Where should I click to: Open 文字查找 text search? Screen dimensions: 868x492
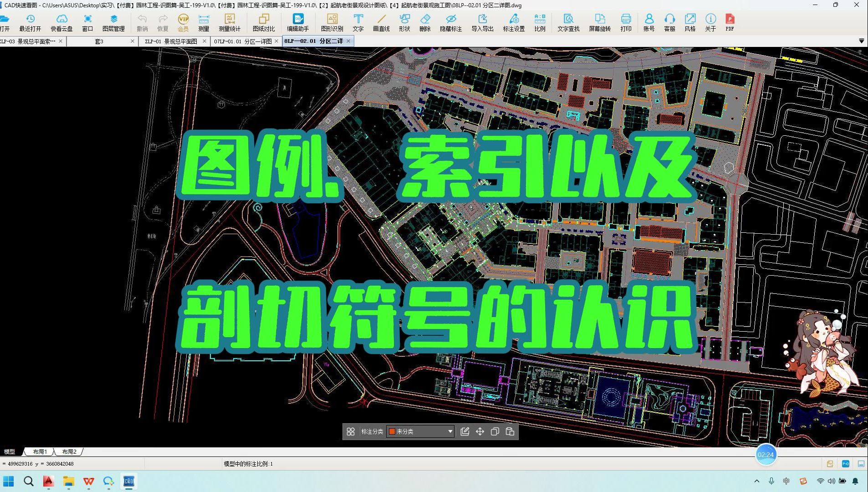pyautogui.click(x=568, y=22)
